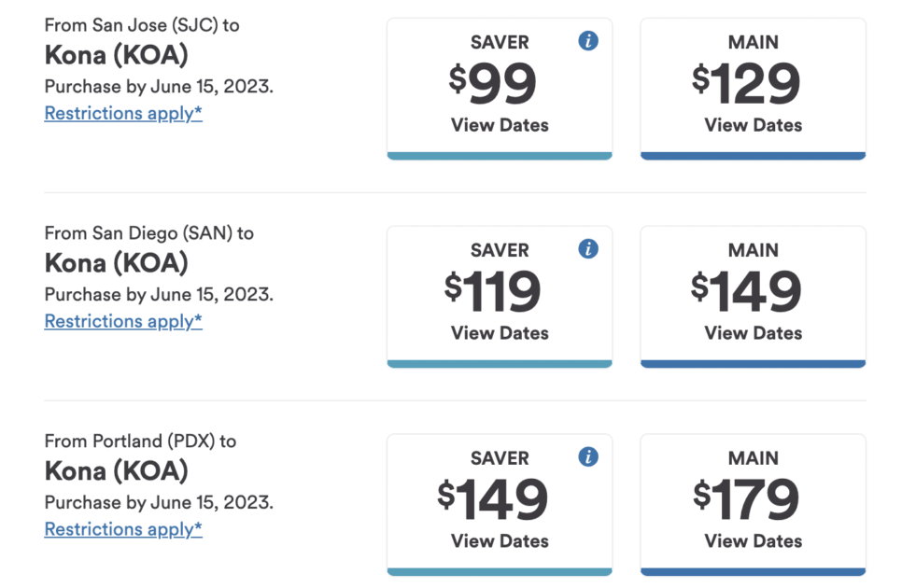View dates for $119 Saver fare
The image size is (902, 588).
(x=500, y=333)
